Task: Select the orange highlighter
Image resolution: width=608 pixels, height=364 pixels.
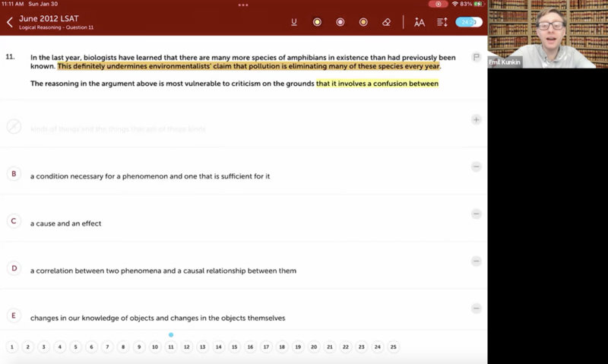Action: pos(363,22)
